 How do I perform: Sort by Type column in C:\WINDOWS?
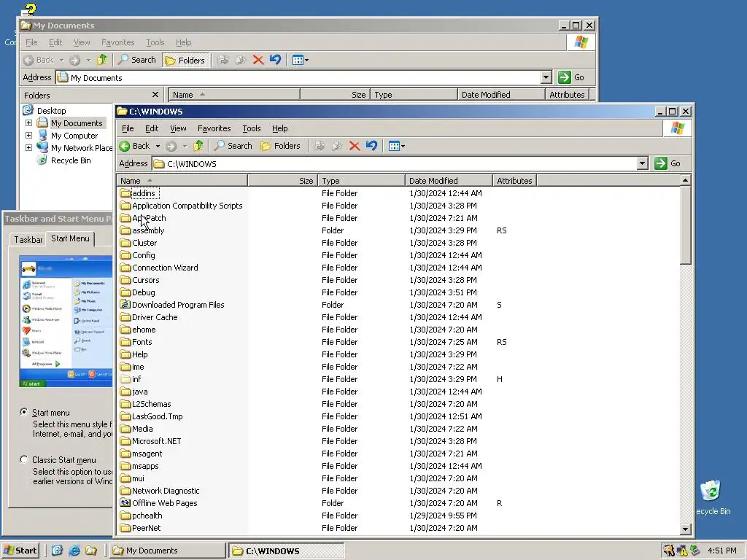coord(362,181)
